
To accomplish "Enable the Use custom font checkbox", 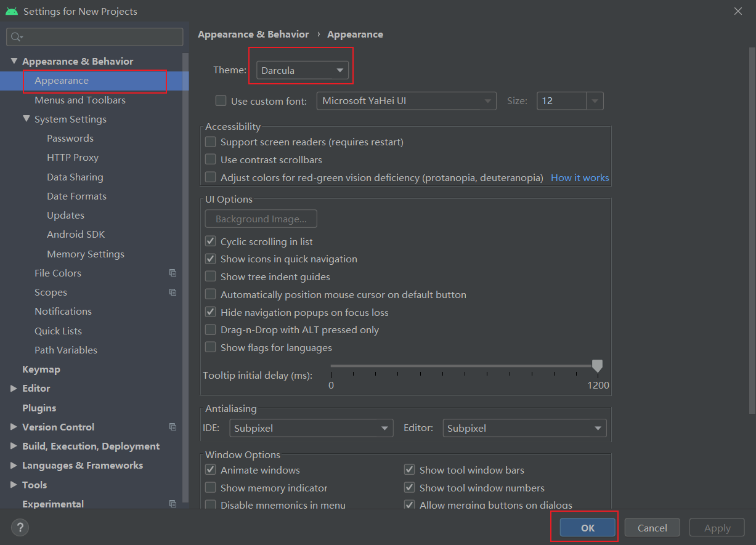I will [x=221, y=101].
